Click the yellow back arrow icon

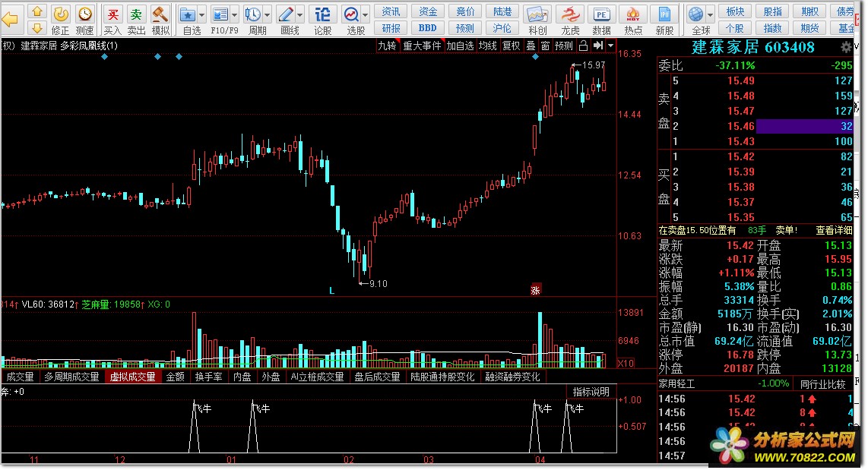coord(10,20)
